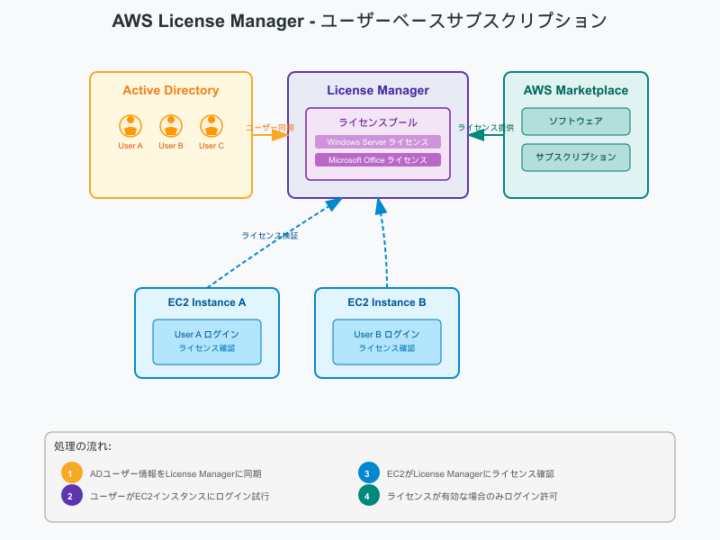
Task: Click the 処理の流れ legend heading
Action: point(83,446)
